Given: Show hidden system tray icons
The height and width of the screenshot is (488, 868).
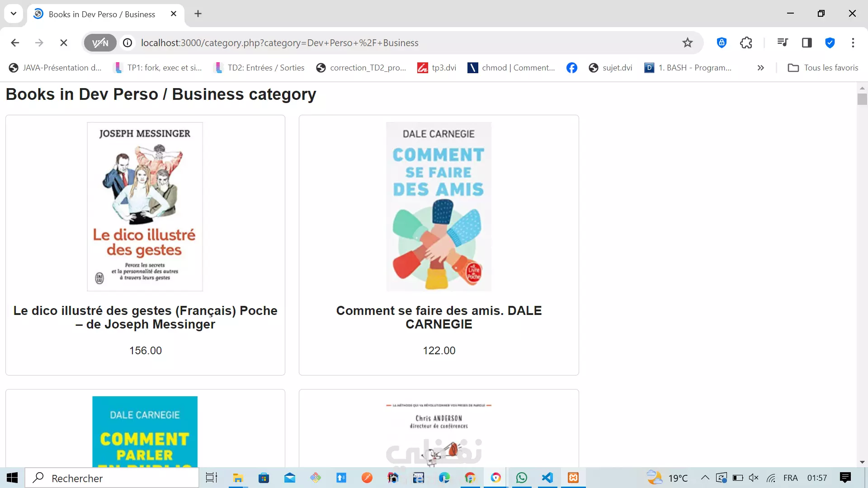Looking at the screenshot, I should [705, 478].
